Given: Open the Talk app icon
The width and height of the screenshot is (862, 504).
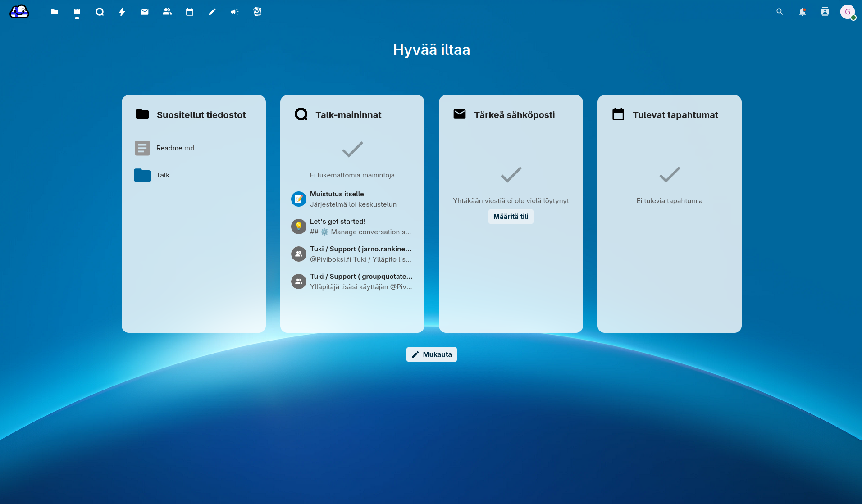Looking at the screenshot, I should coord(100,12).
